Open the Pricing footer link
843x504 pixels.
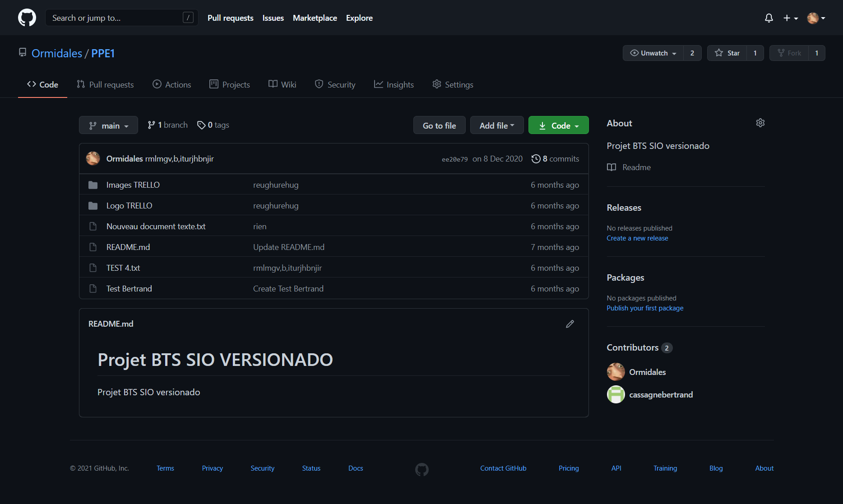569,468
